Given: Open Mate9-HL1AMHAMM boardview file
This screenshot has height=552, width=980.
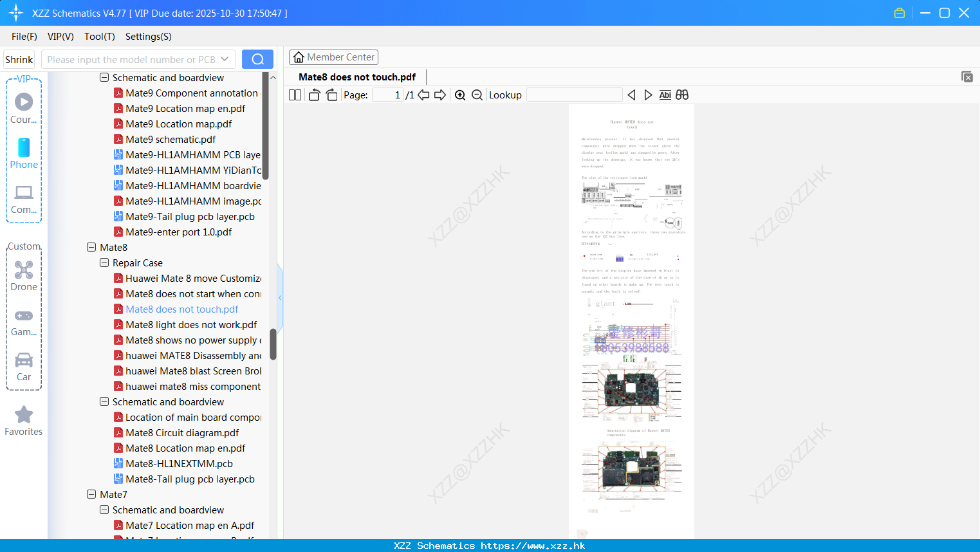Looking at the screenshot, I should pos(193,185).
